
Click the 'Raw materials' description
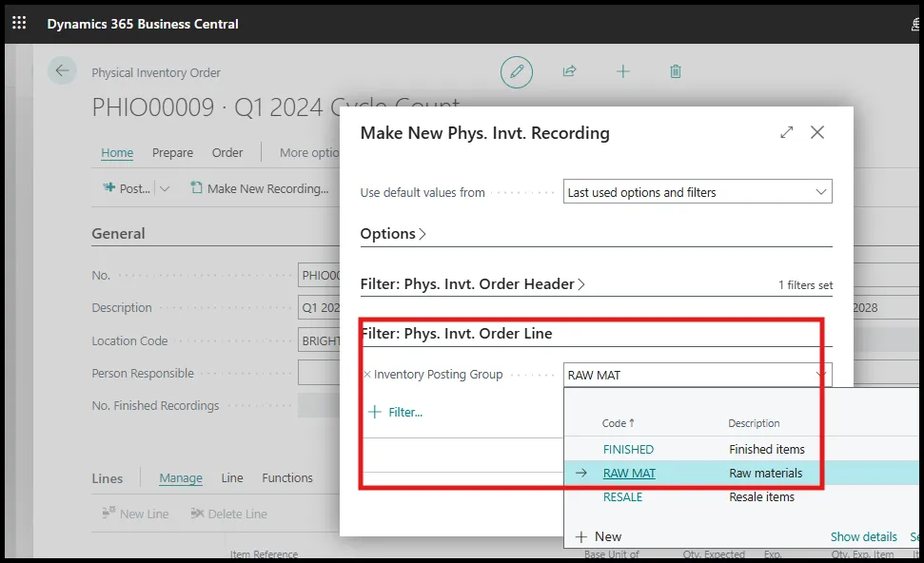point(765,473)
